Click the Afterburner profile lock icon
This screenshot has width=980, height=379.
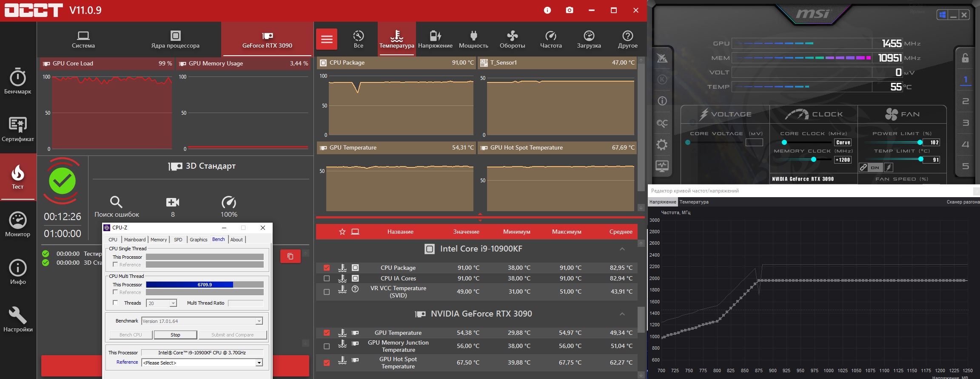[x=966, y=58]
